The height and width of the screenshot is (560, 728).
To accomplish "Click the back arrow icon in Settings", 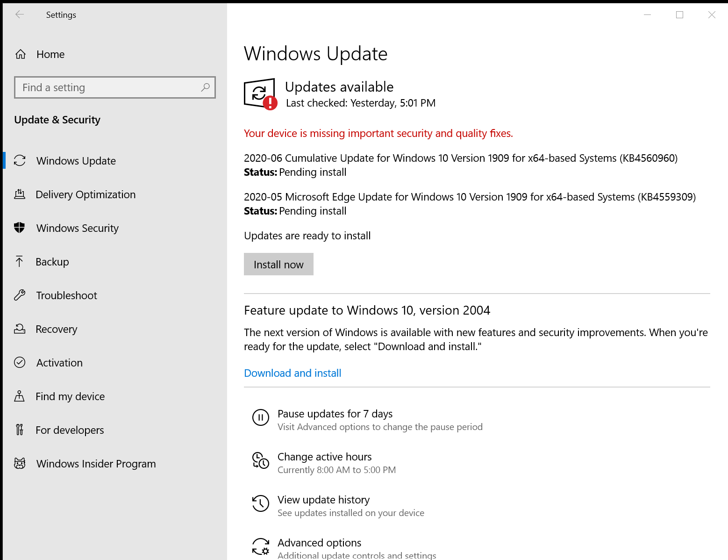I will coord(20,14).
